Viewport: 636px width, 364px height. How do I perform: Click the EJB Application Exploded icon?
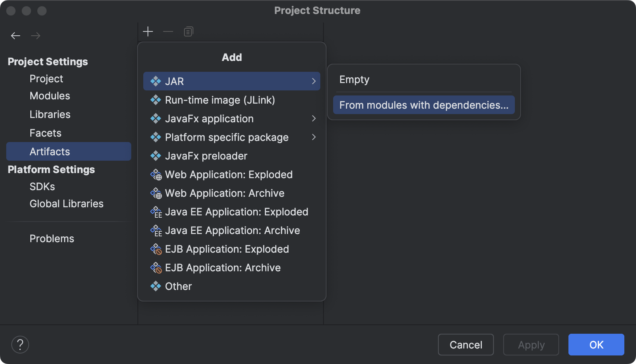[x=155, y=249]
